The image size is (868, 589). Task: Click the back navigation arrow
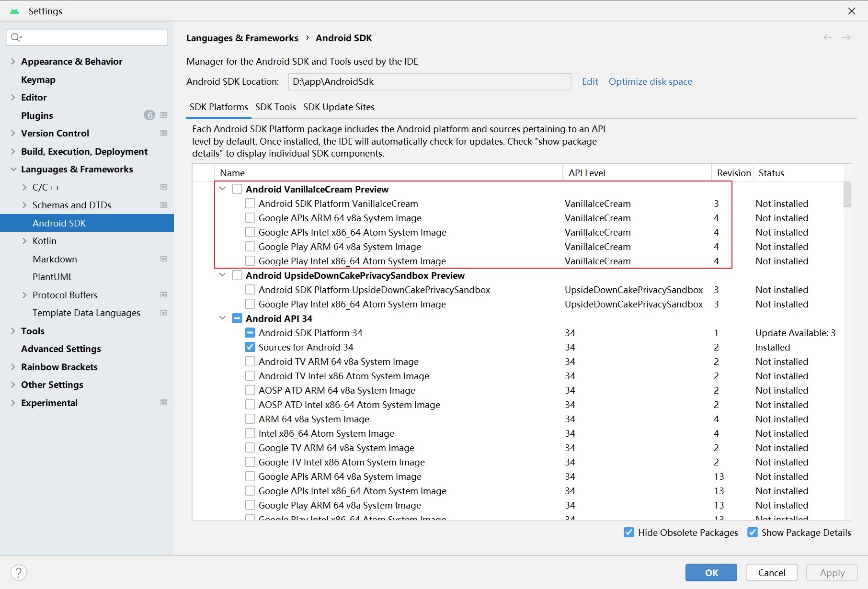(x=828, y=37)
